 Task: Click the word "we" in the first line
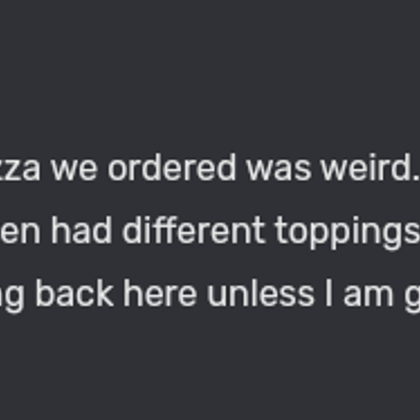(74, 172)
